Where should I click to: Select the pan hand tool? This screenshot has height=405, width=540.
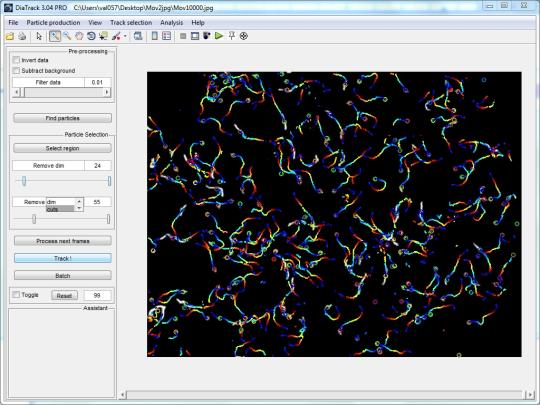coord(79,36)
